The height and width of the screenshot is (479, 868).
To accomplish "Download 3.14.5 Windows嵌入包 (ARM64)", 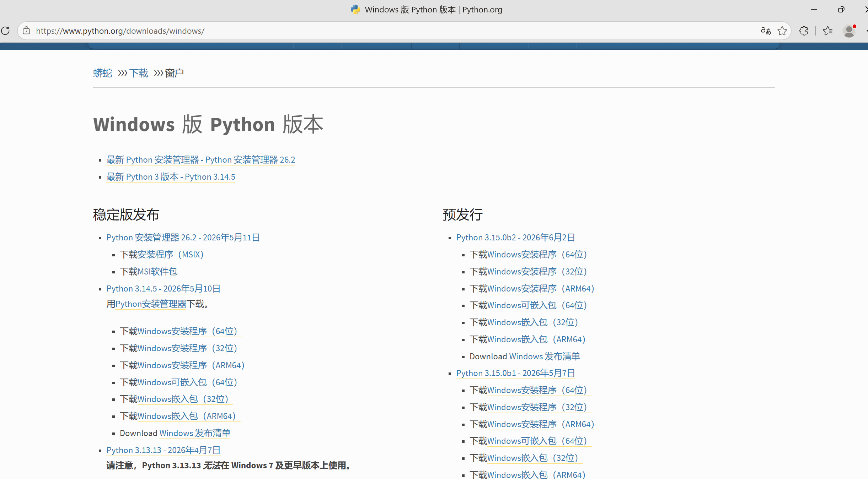I will point(189,416).
